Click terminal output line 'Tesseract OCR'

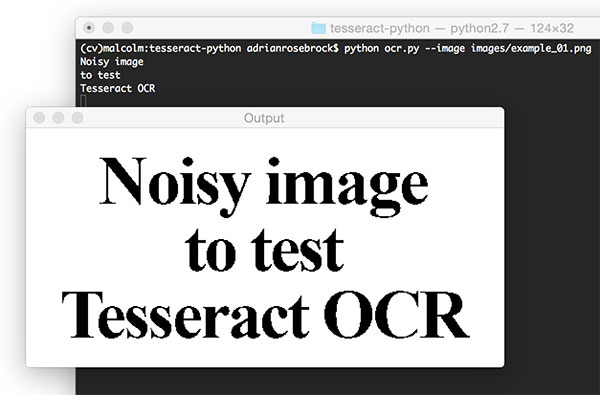117,88
